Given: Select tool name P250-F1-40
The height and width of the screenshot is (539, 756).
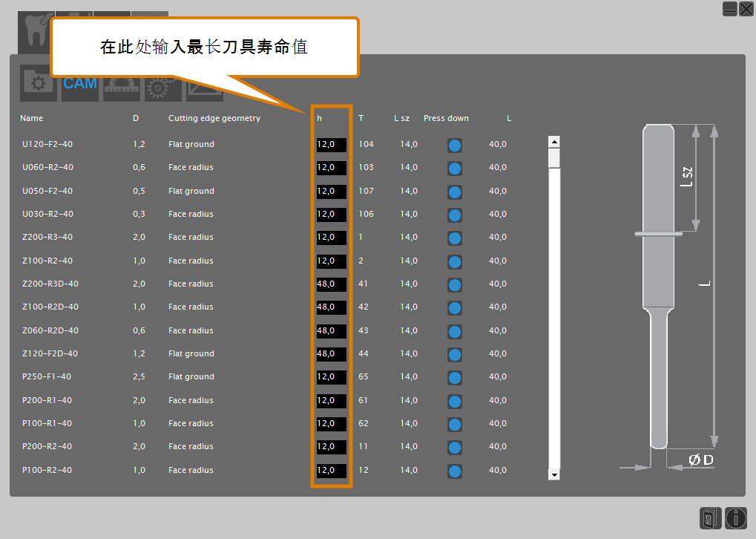Looking at the screenshot, I should point(46,376).
